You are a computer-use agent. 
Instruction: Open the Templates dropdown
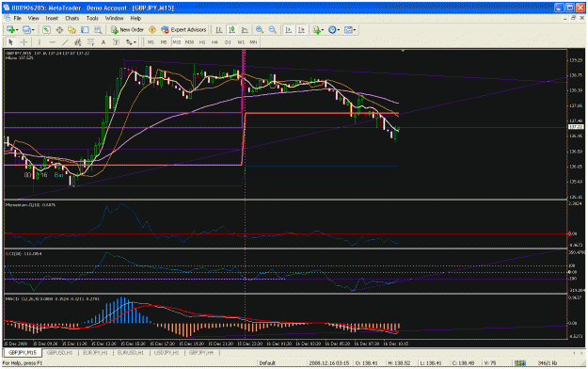click(x=350, y=30)
